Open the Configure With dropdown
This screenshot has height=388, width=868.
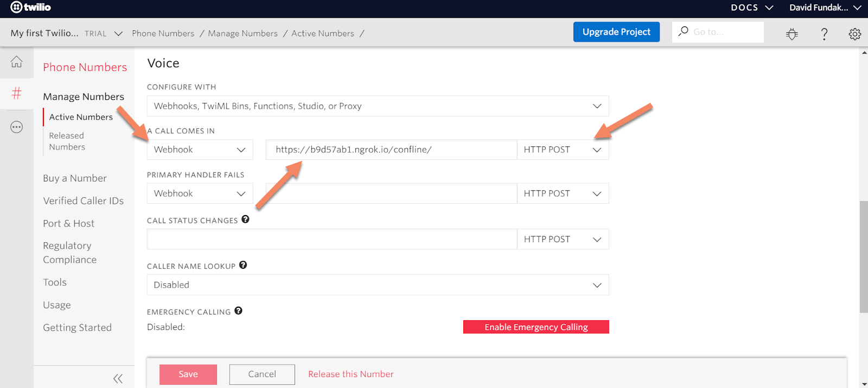(x=378, y=106)
